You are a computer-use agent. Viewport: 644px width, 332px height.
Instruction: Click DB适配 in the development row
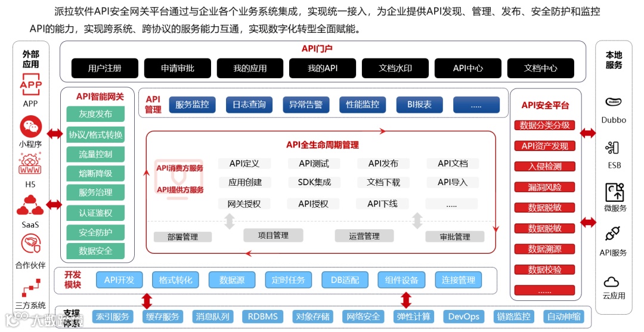[x=345, y=280]
